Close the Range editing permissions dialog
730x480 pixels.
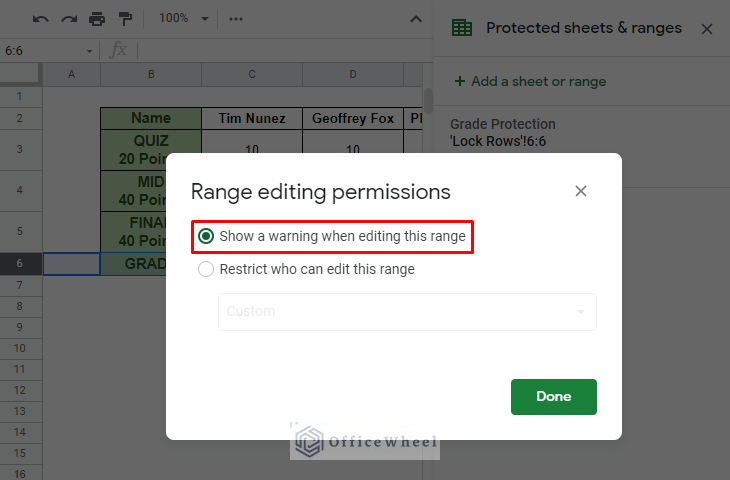[x=581, y=191]
